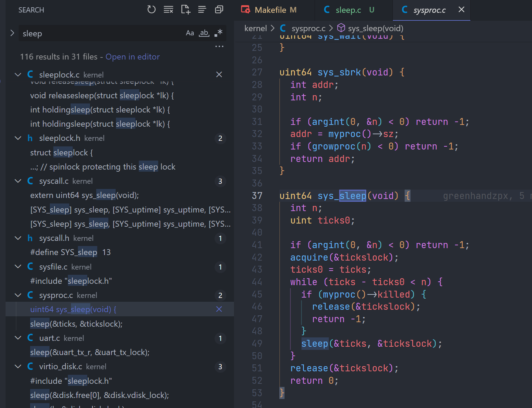Switch results to tree view
The width and height of the screenshot is (532, 408).
click(202, 10)
